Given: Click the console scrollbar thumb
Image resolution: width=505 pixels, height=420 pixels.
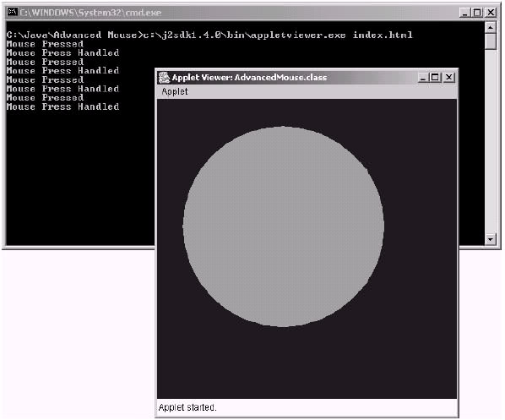Looking at the screenshot, I should click(x=490, y=41).
